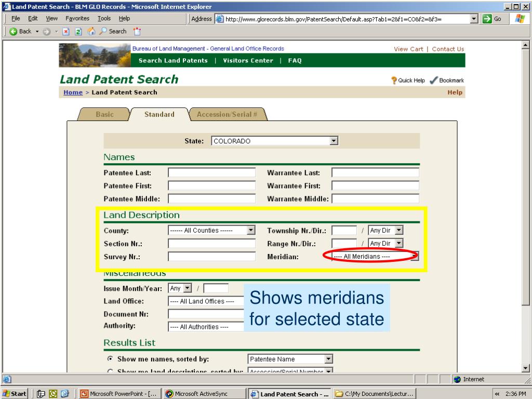Expand the All Authorities dropdown
This screenshot has height=399, width=532.
tap(206, 327)
